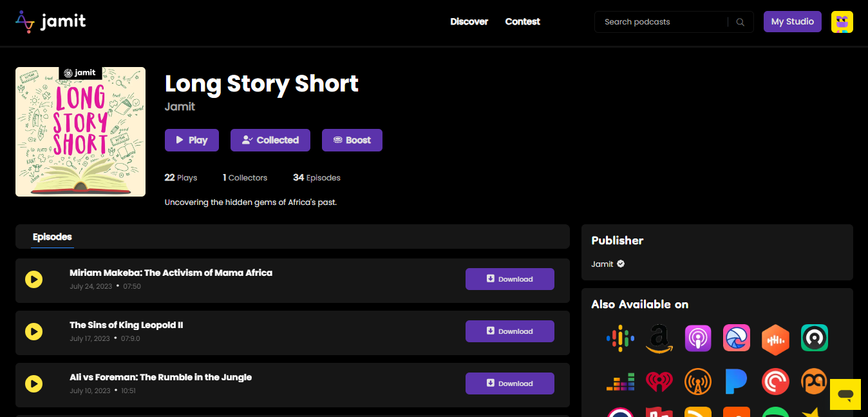Image resolution: width=868 pixels, height=417 pixels.
Task: Open the iHeartRadio red heart icon
Action: click(659, 382)
